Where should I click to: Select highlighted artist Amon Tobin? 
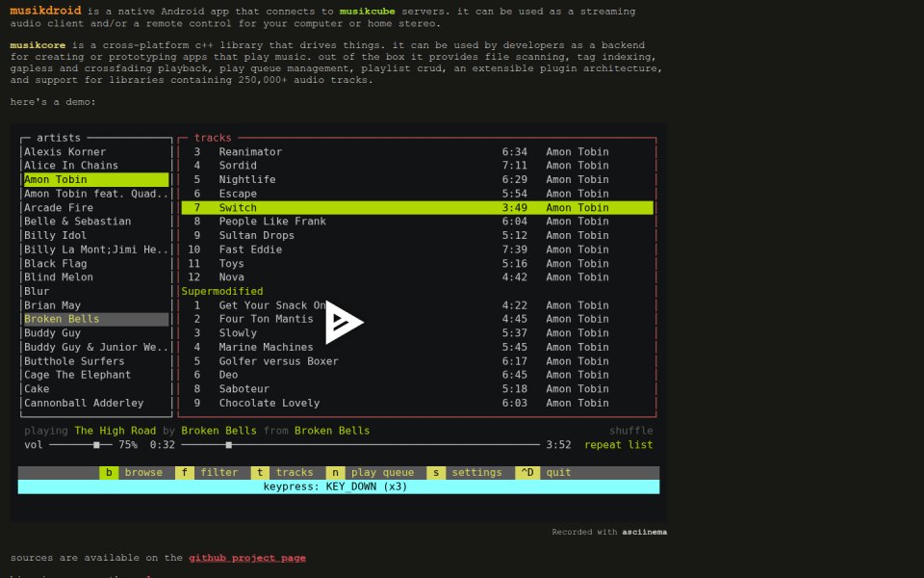coord(96,179)
